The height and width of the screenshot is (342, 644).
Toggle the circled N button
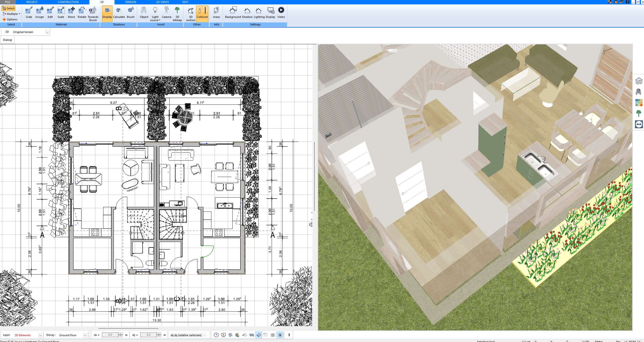pyautogui.click(x=280, y=335)
